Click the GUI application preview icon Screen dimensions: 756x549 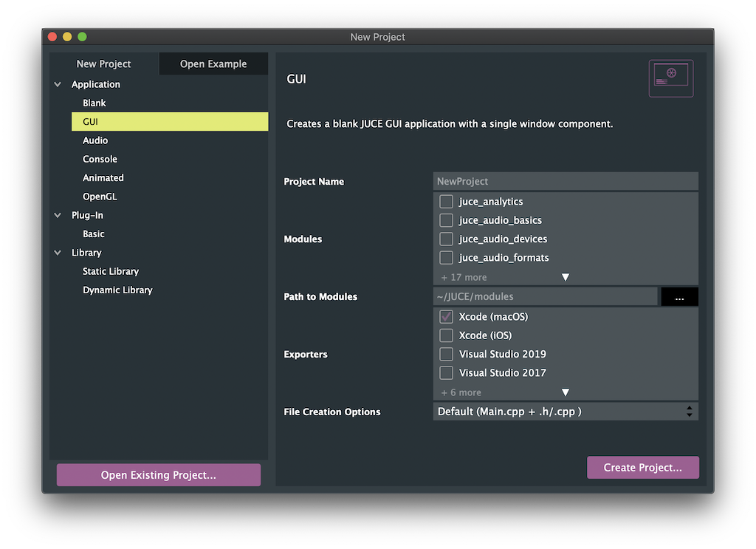(670, 78)
